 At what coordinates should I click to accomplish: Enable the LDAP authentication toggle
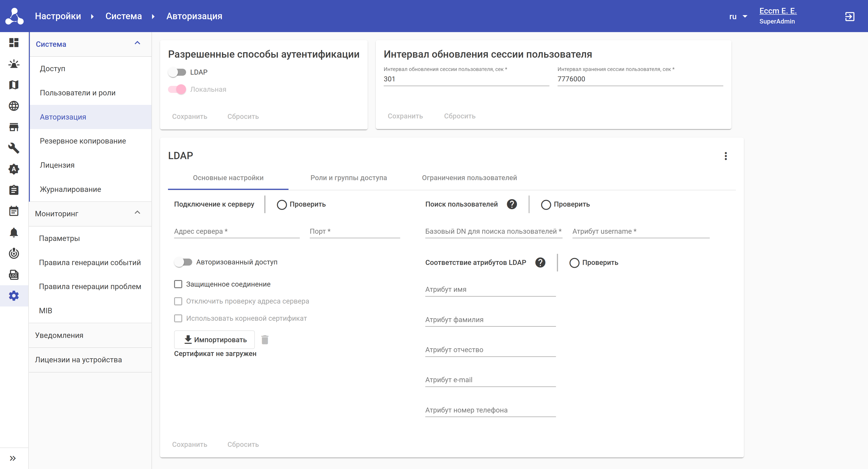[x=177, y=72]
